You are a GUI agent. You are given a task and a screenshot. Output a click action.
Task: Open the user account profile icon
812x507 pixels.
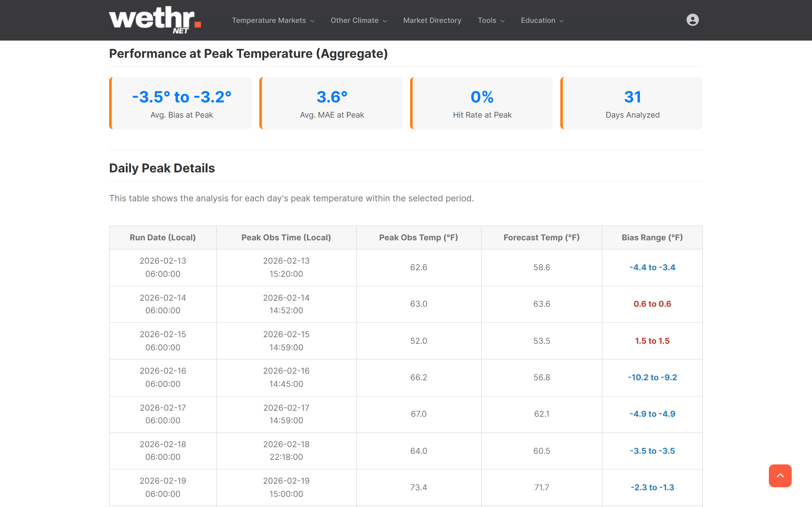692,20
